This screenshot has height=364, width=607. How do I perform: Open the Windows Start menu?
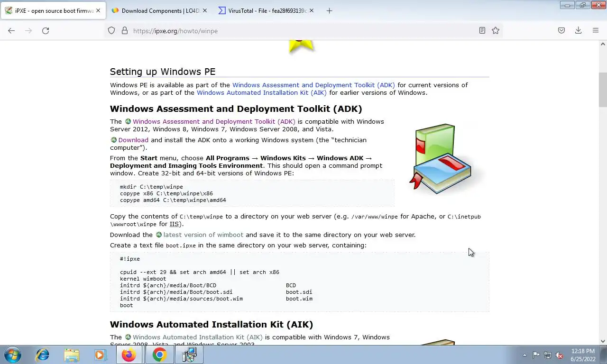pos(12,355)
